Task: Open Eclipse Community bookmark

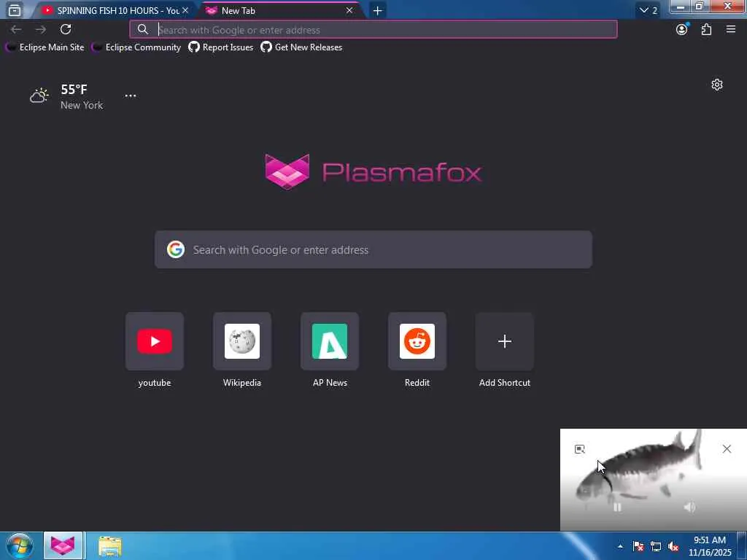Action: [136, 47]
